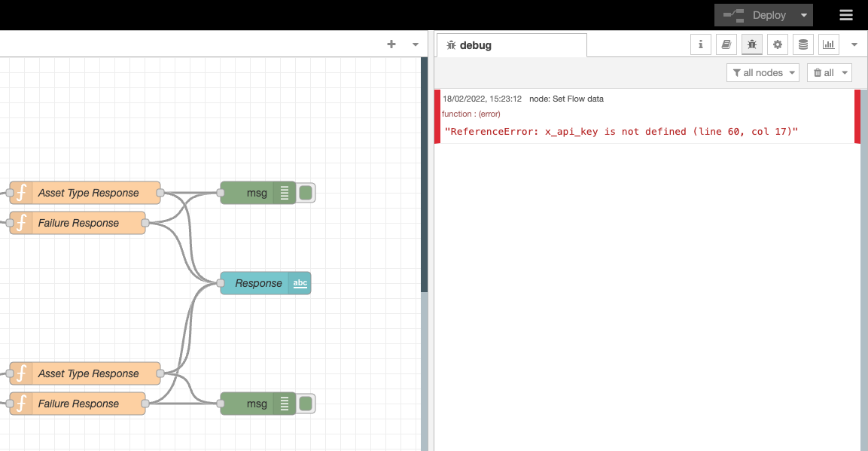Click input port of lower msg node
This screenshot has width=868, height=451.
click(x=221, y=404)
